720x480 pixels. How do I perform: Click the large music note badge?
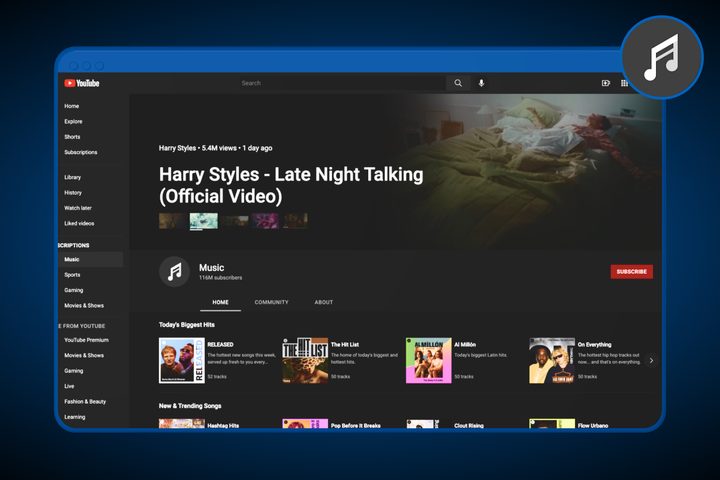(662, 57)
